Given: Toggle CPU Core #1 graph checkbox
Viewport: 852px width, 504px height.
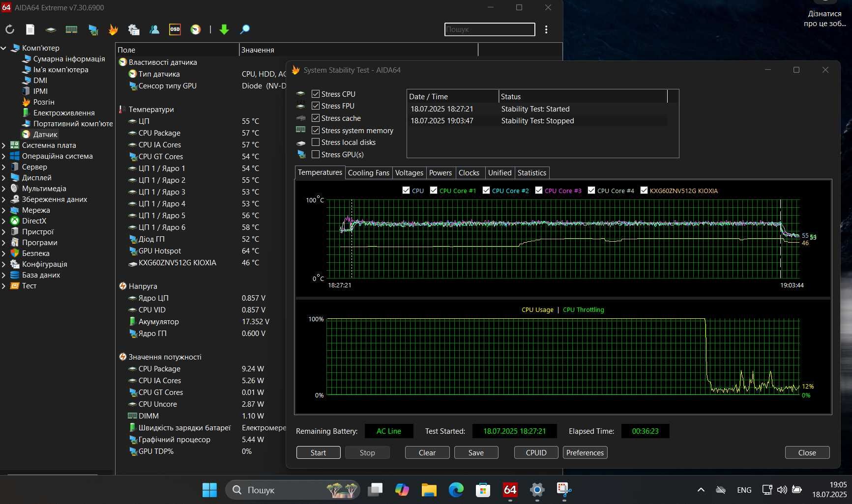Looking at the screenshot, I should pyautogui.click(x=434, y=190).
